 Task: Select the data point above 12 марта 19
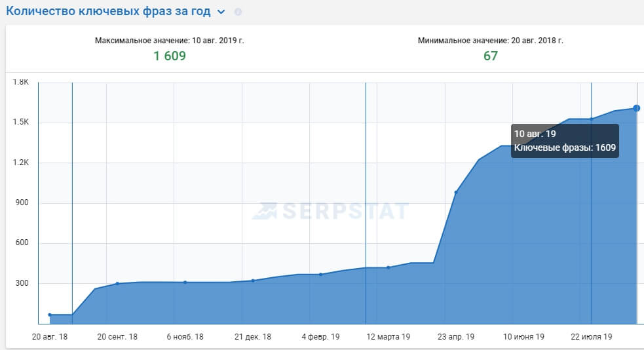pyautogui.click(x=388, y=267)
